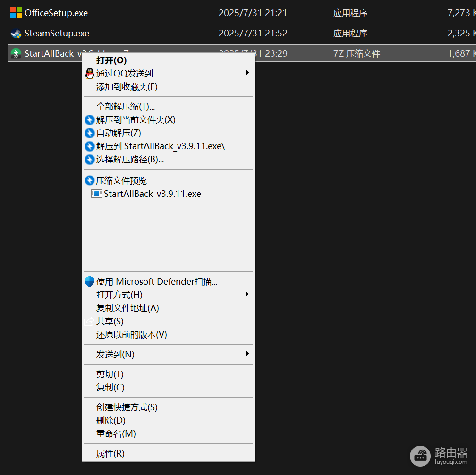Select the OfficeSetup.exe file name
476x475 pixels.
tap(56, 13)
